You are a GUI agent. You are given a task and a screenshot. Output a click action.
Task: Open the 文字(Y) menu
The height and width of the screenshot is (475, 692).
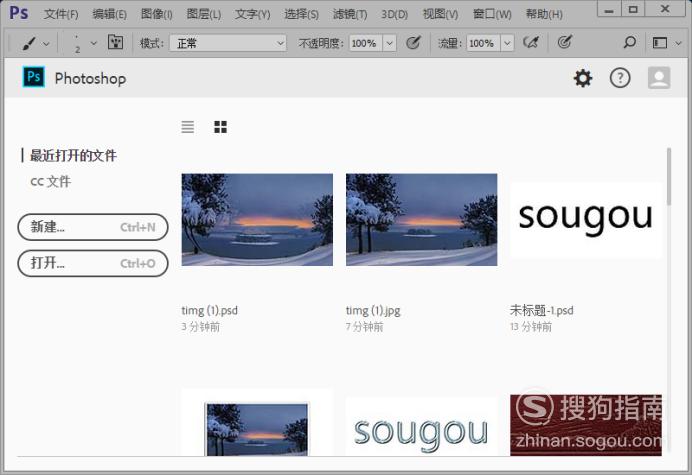pos(252,14)
